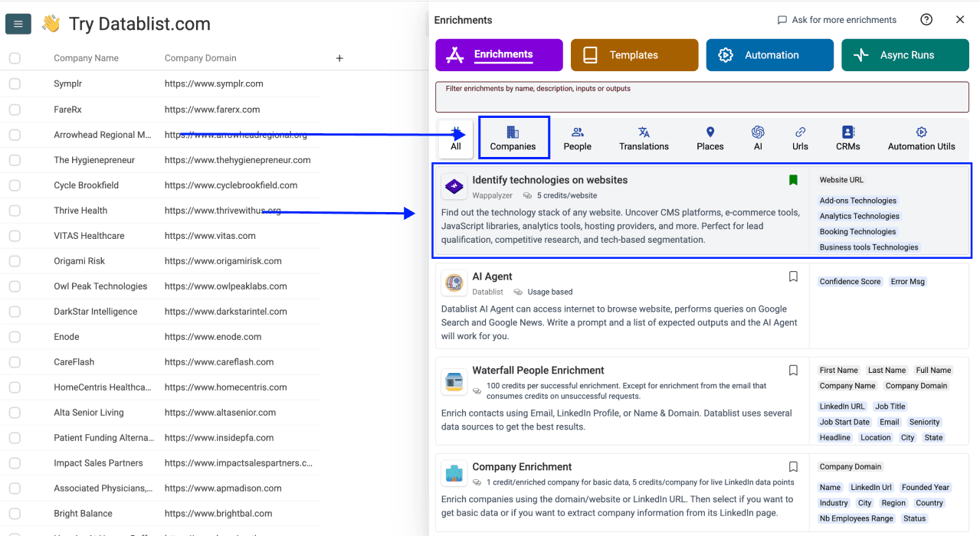Viewport: 980px width, 536px height.
Task: Show AI enrichments category
Action: click(x=758, y=139)
